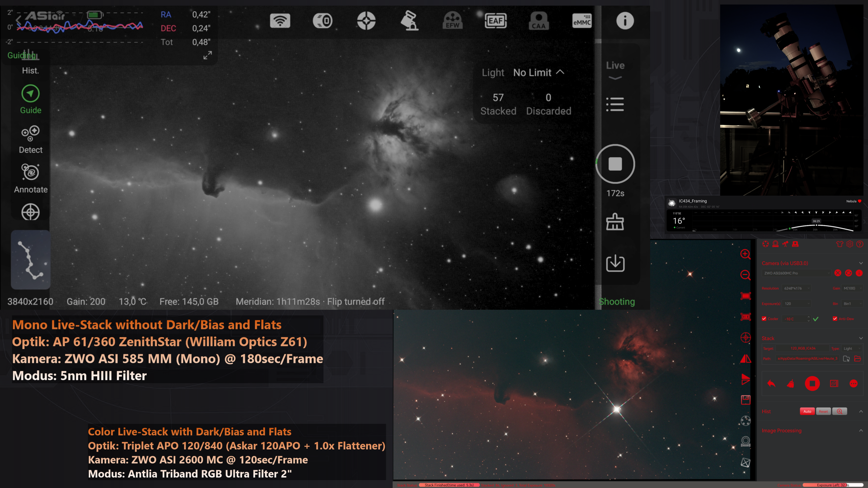Open the frame list icon under Live
868x488 pixels.
[x=615, y=104]
